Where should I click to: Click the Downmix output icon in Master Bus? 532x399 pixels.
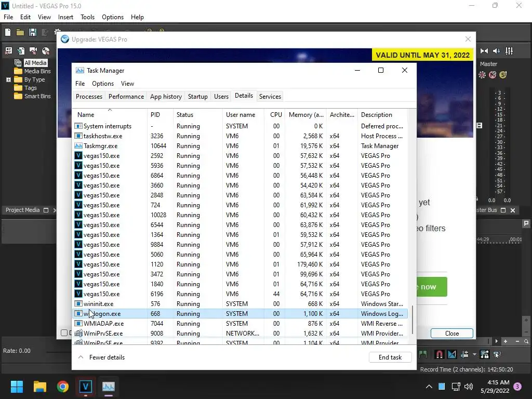point(484,51)
